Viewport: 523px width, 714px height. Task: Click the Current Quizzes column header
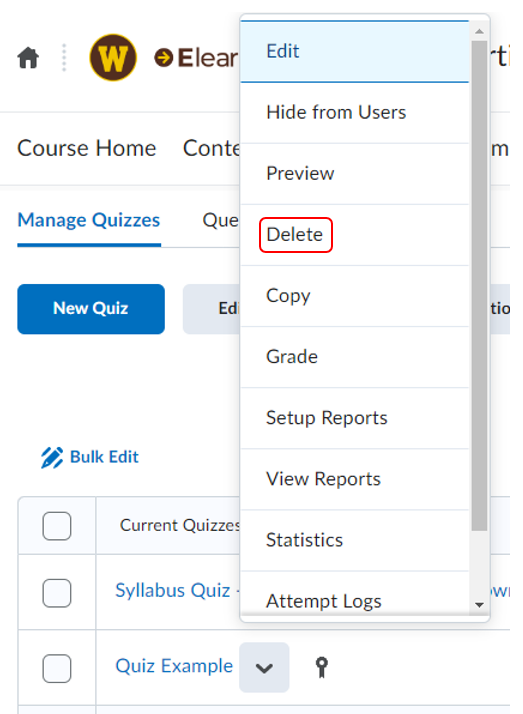coord(180,525)
